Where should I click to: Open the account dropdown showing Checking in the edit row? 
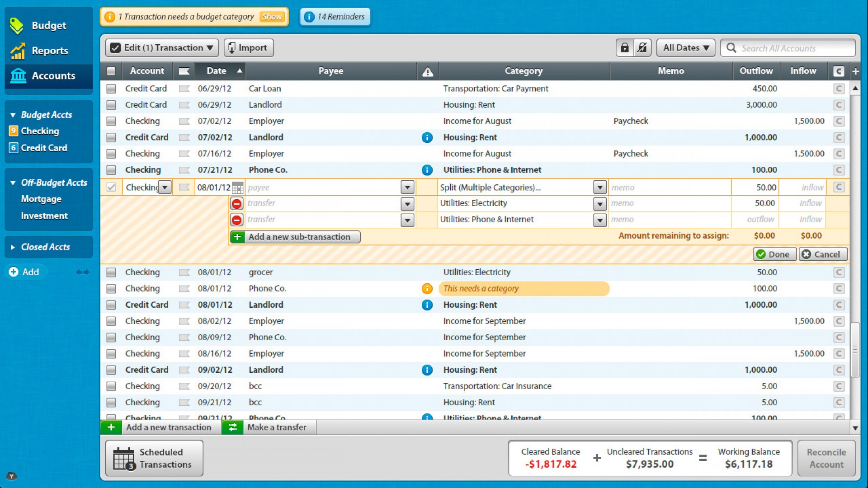pyautogui.click(x=165, y=187)
